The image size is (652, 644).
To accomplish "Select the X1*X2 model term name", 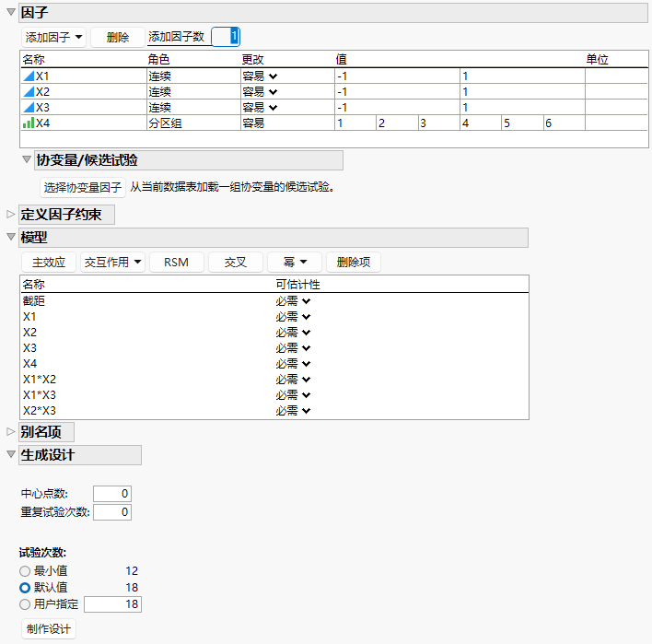I will 40,380.
